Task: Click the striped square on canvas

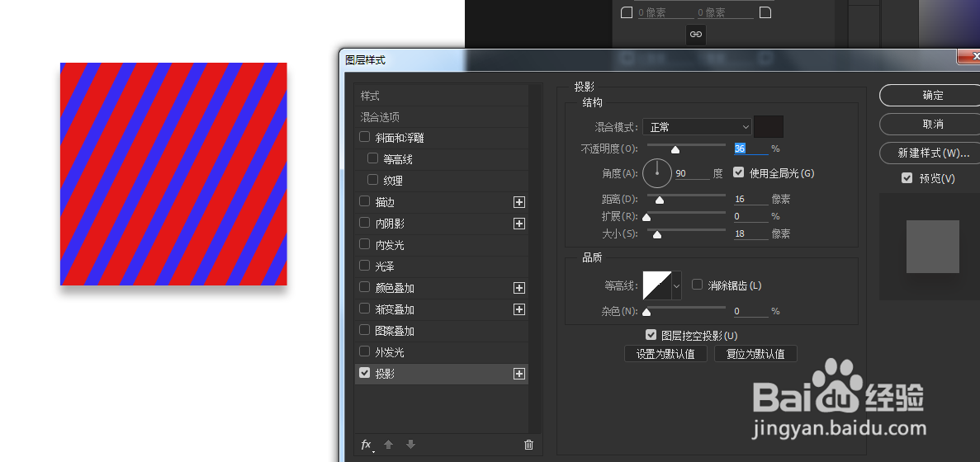Action: [173, 173]
